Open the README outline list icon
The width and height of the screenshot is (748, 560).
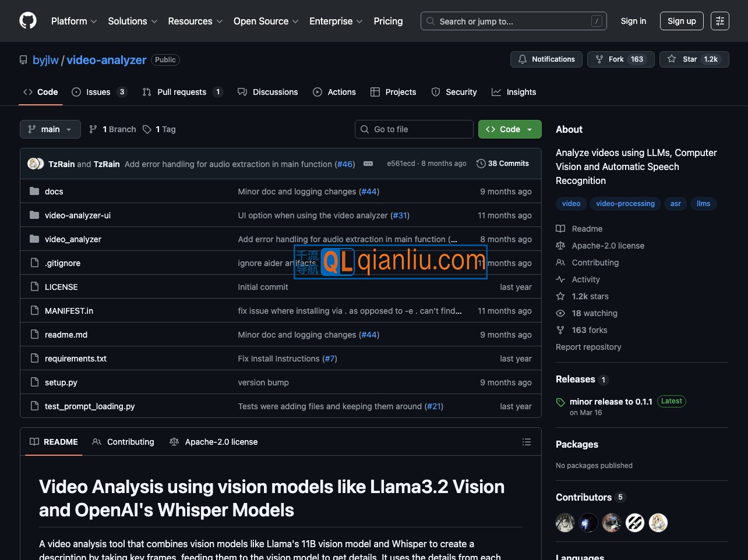pyautogui.click(x=527, y=442)
